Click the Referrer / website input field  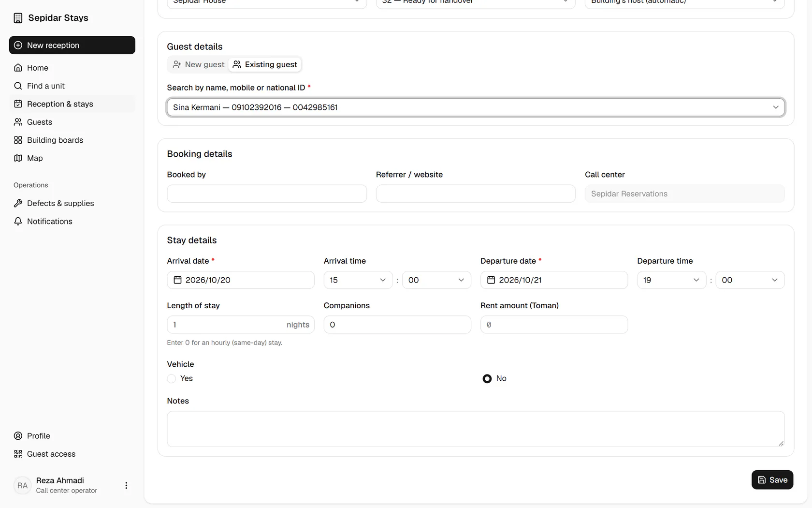pos(476,194)
